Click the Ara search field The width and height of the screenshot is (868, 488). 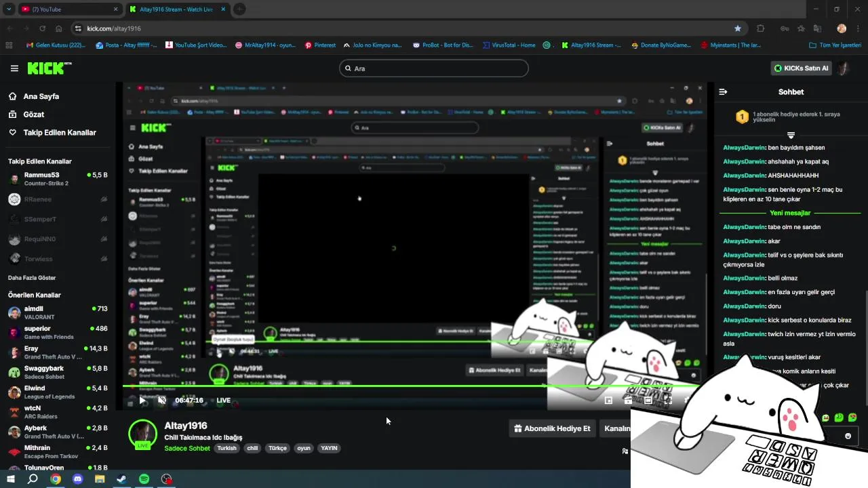pyautogui.click(x=434, y=68)
